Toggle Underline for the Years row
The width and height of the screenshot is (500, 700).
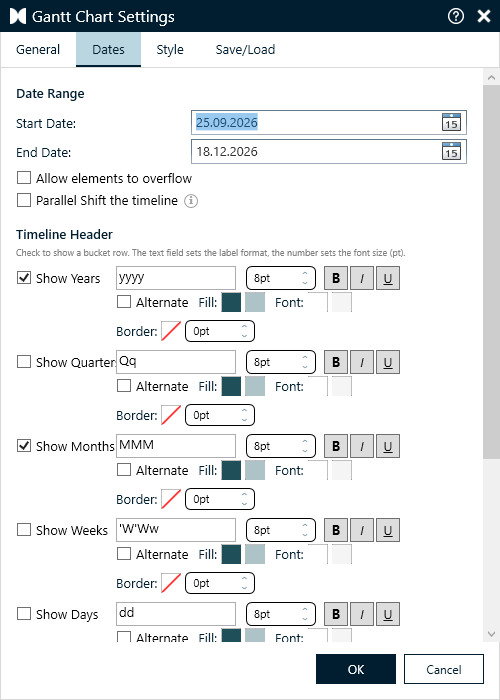pos(388,278)
